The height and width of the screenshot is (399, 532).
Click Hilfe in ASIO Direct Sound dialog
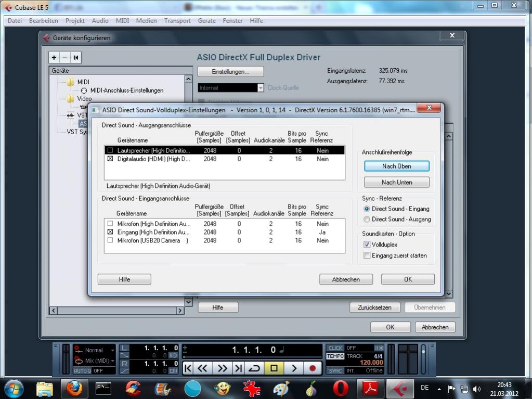click(124, 279)
